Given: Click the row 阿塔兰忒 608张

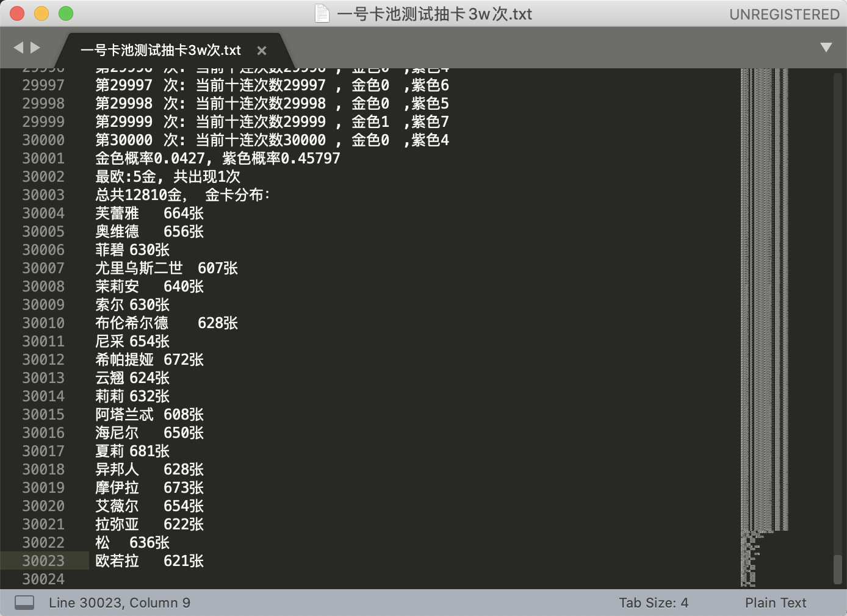Looking at the screenshot, I should 150,415.
